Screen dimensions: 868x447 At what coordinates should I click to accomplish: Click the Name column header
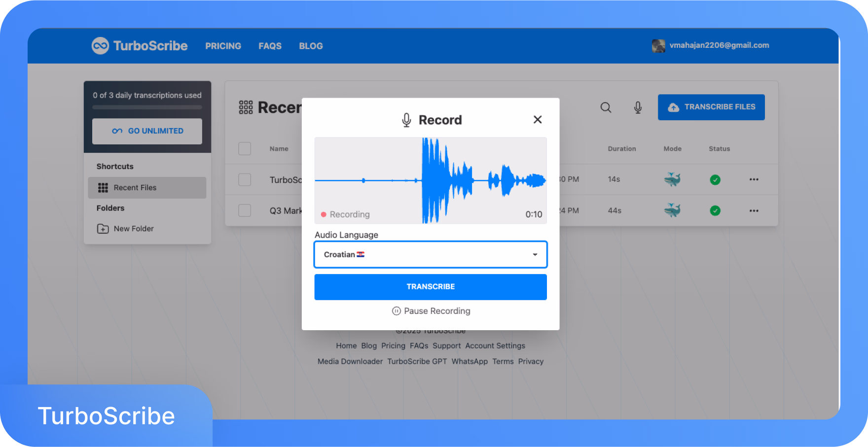[x=279, y=149]
